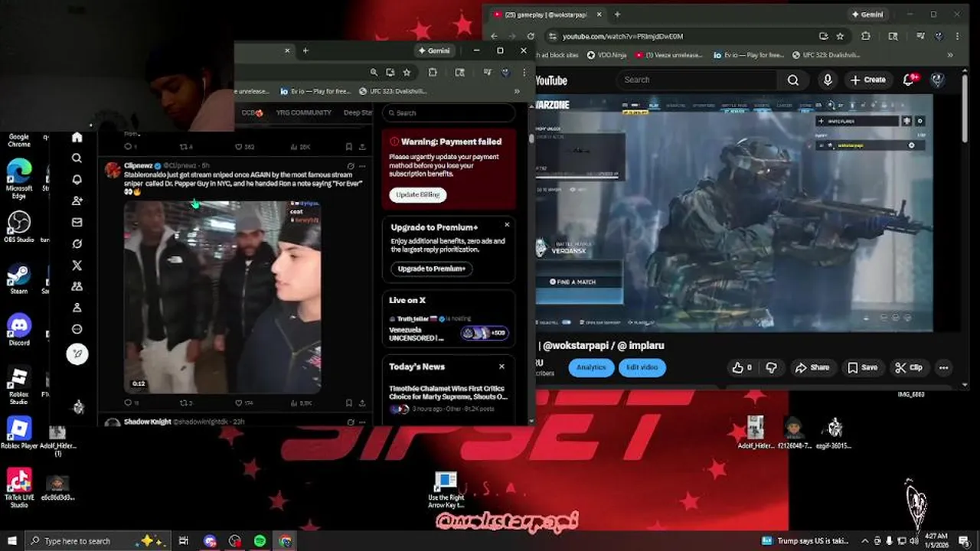Repost the Clipnewz post
The height and width of the screenshot is (551, 980).
(x=184, y=403)
